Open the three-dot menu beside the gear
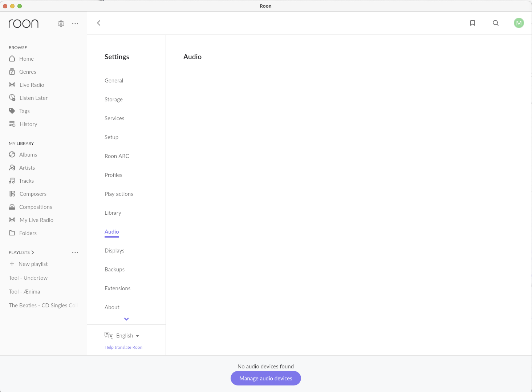Screen dimensions: 532x392 pos(75,24)
